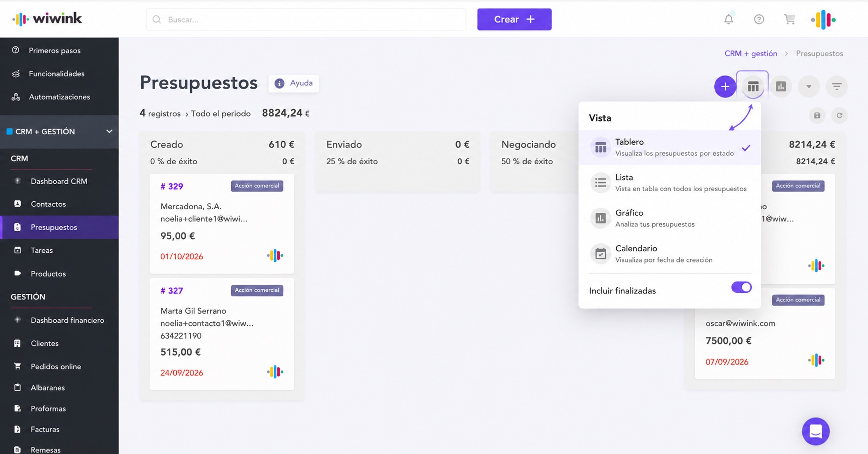868x454 pixels.
Task: Open the notifications bell
Action: point(728,19)
